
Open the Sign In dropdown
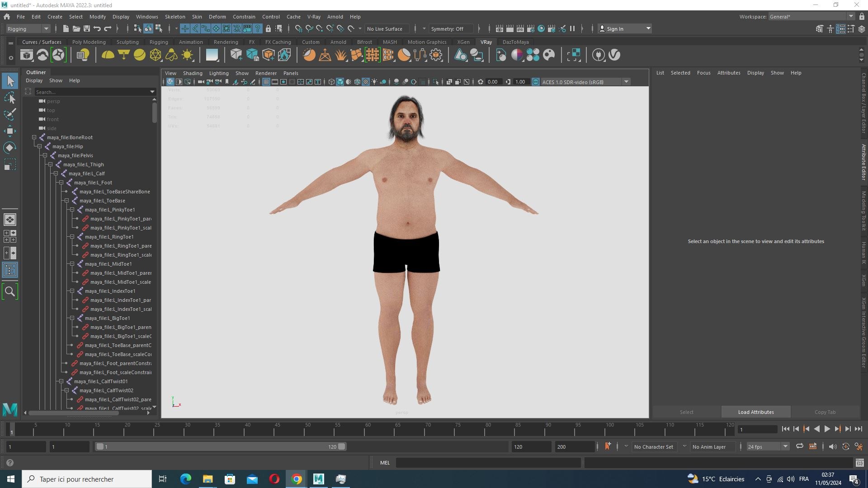click(x=625, y=28)
